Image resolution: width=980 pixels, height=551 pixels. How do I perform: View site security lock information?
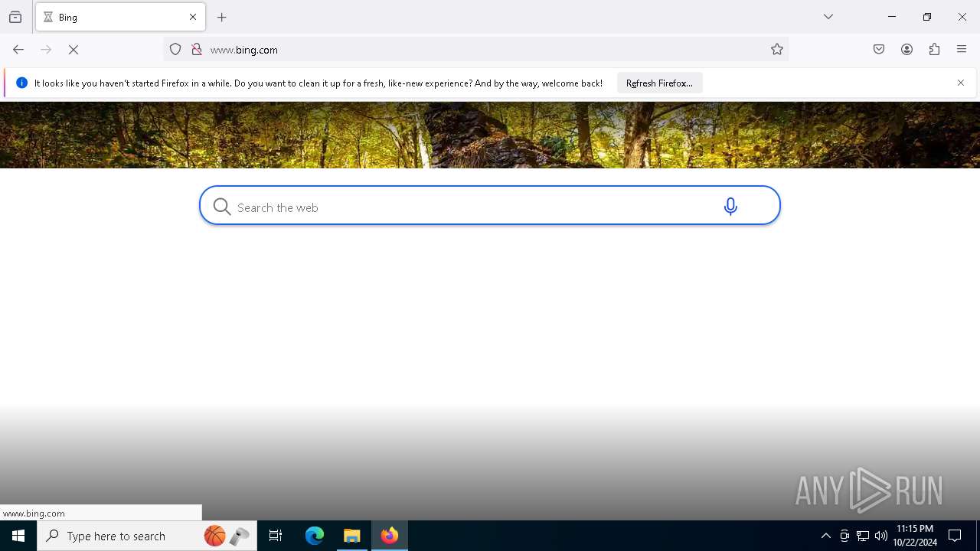[x=197, y=50]
